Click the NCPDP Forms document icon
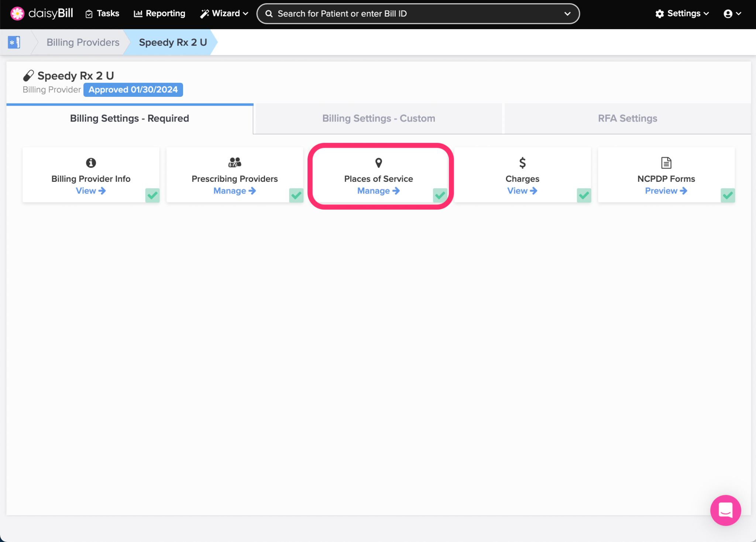 click(x=666, y=163)
